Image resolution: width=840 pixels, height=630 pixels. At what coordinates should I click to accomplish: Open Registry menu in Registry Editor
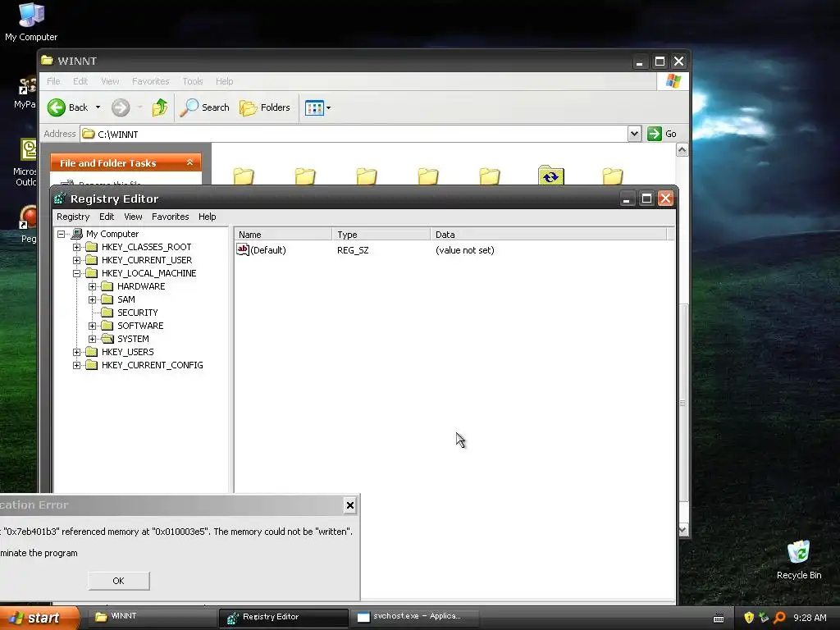tap(73, 217)
